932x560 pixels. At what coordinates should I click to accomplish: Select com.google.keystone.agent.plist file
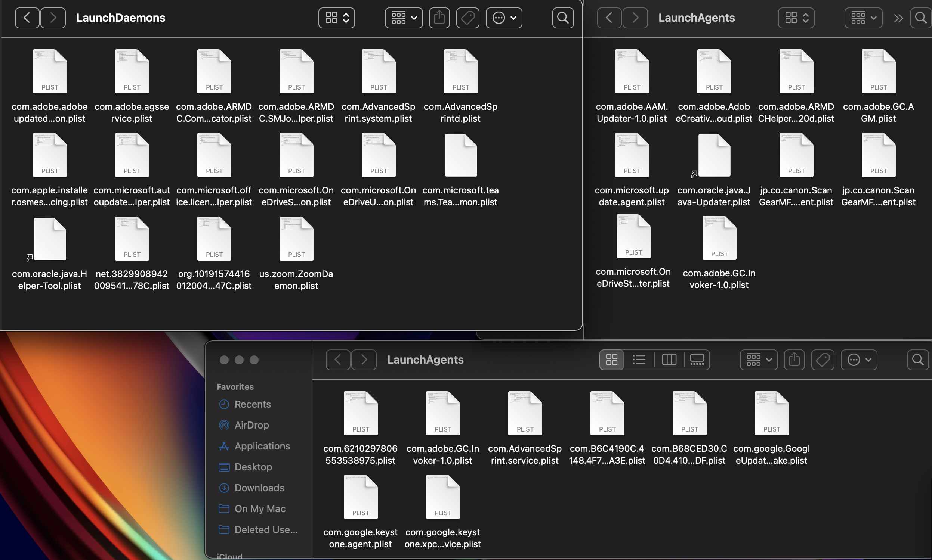(360, 497)
